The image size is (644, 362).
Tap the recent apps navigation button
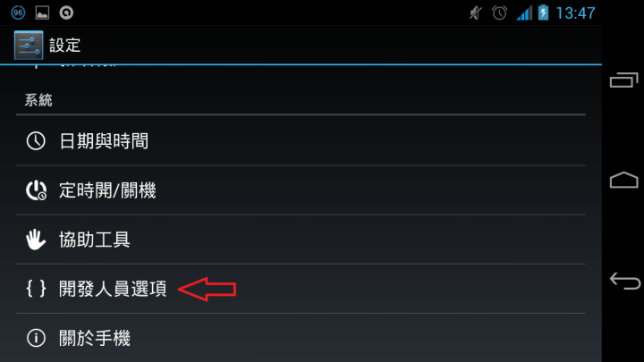[x=624, y=80]
